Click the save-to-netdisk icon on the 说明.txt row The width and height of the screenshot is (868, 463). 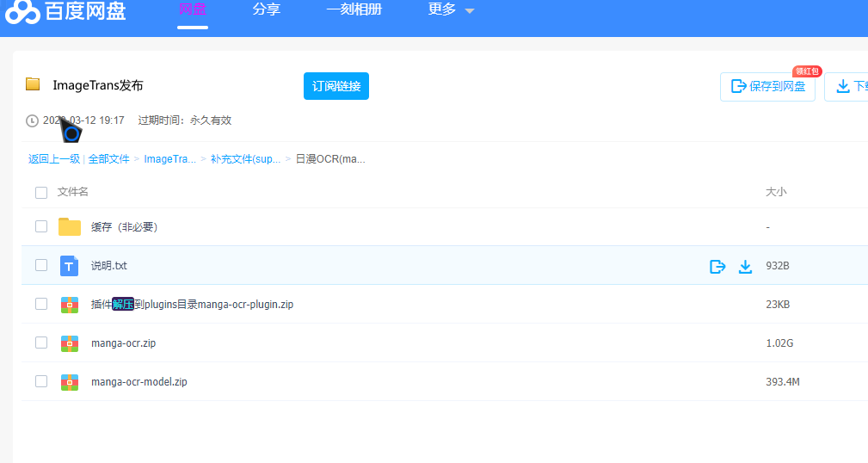coord(717,267)
